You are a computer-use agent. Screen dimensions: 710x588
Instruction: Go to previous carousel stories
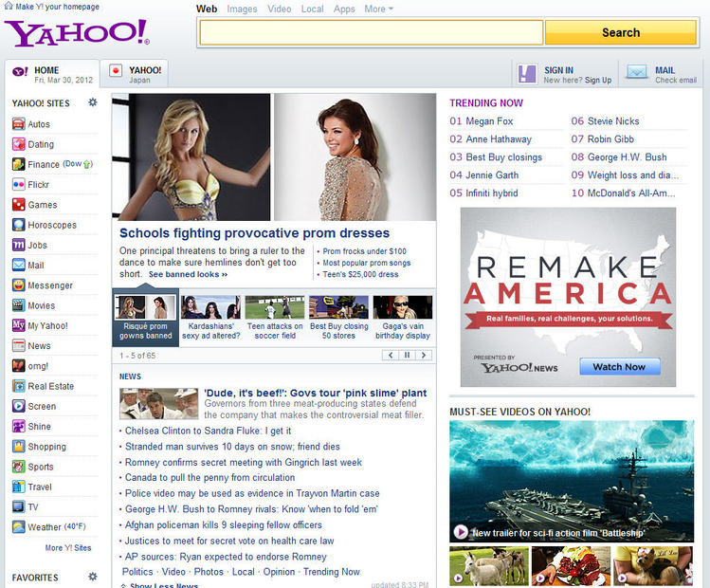pyautogui.click(x=391, y=355)
